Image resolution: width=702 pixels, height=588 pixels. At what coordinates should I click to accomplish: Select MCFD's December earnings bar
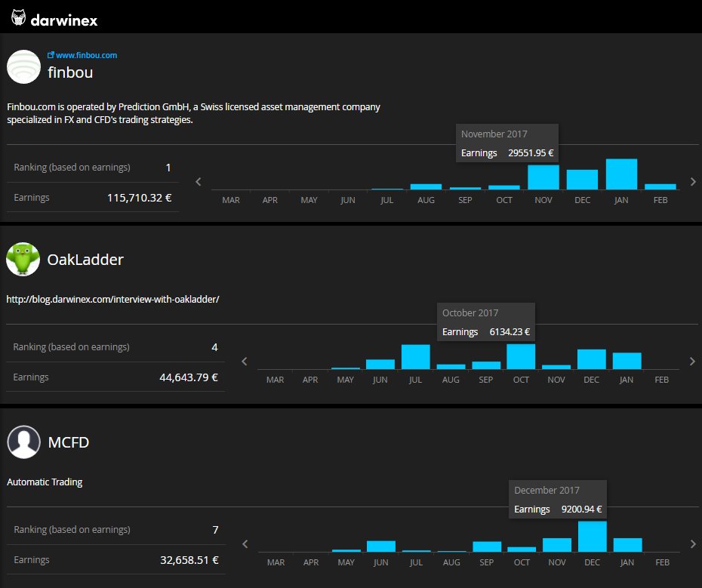tap(593, 537)
